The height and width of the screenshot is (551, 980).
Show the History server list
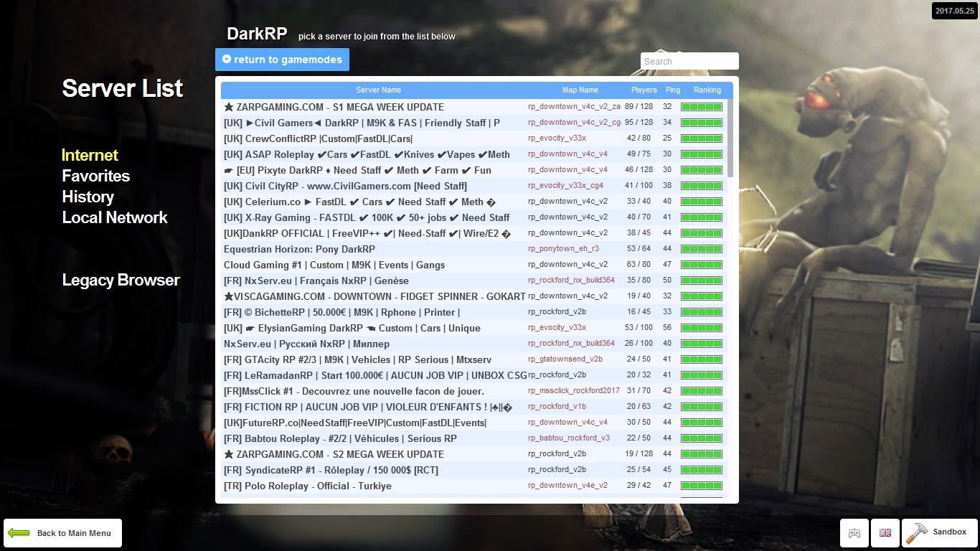[88, 197]
